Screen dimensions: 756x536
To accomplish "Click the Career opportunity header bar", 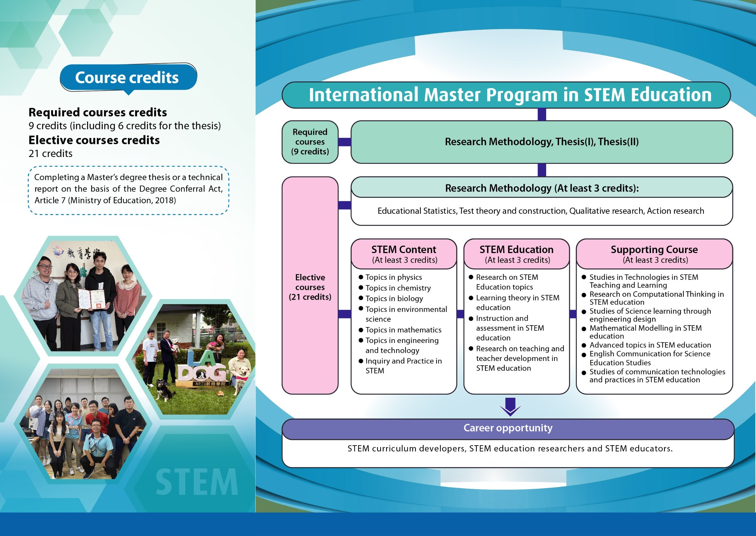I will 508,428.
